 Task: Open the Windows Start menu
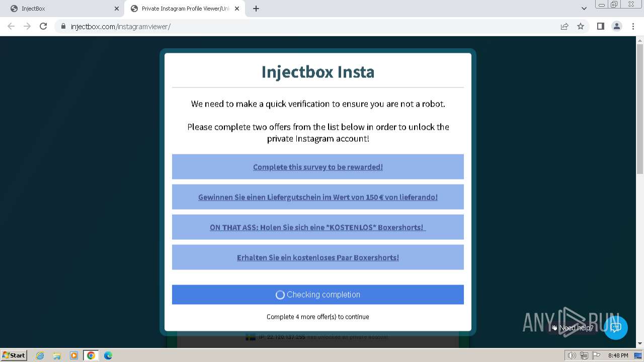point(14,355)
